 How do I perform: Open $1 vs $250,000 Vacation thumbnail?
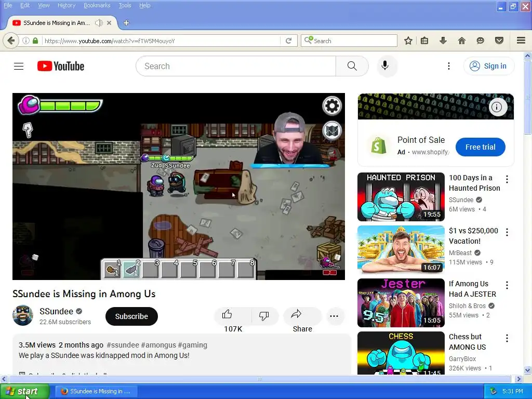(x=401, y=250)
